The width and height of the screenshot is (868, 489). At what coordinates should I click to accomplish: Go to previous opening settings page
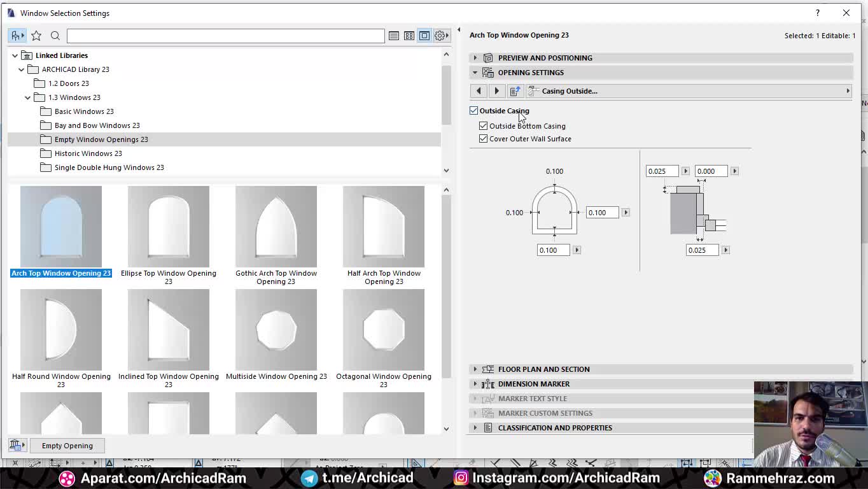pos(479,91)
